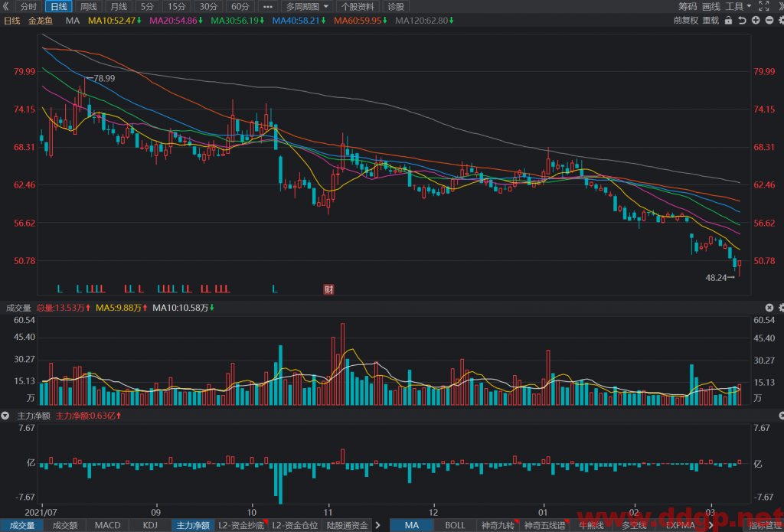Switch sub-chart to MACD

(x=107, y=526)
